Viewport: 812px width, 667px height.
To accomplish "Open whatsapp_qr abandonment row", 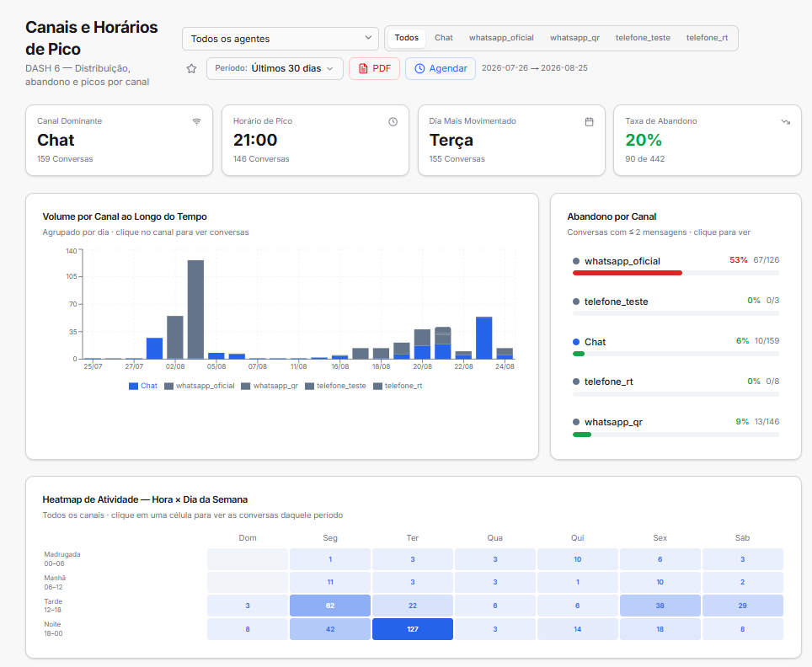I will [x=676, y=427].
